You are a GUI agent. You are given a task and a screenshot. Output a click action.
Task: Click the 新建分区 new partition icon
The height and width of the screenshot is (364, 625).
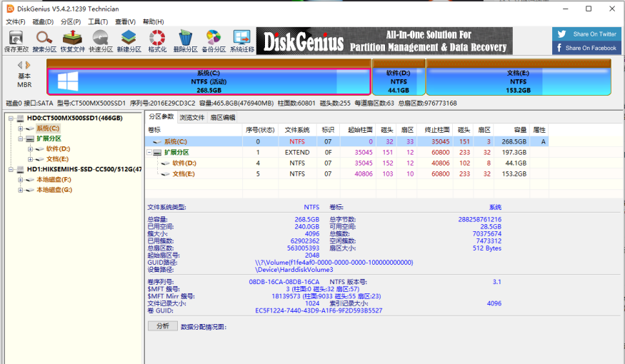pyautogui.click(x=129, y=41)
